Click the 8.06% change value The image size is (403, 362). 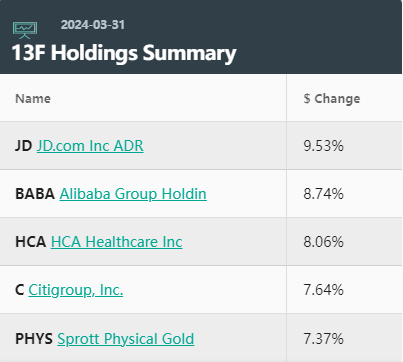[323, 242]
